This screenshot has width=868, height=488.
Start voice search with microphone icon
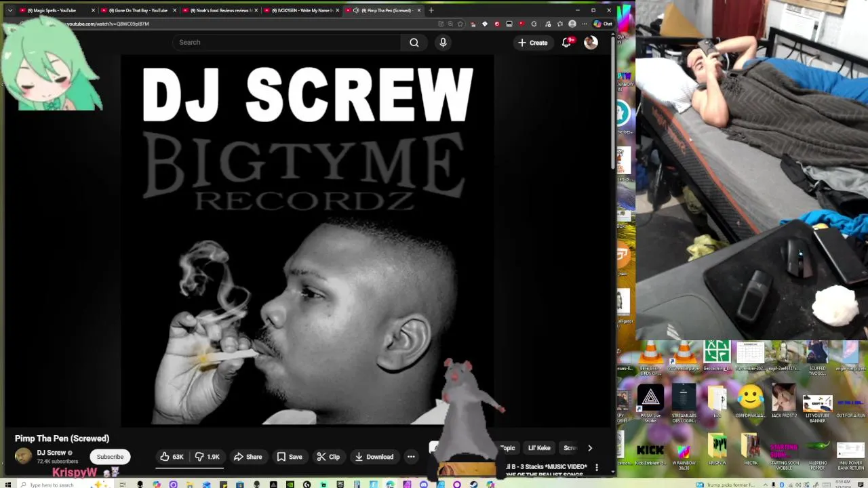(443, 42)
